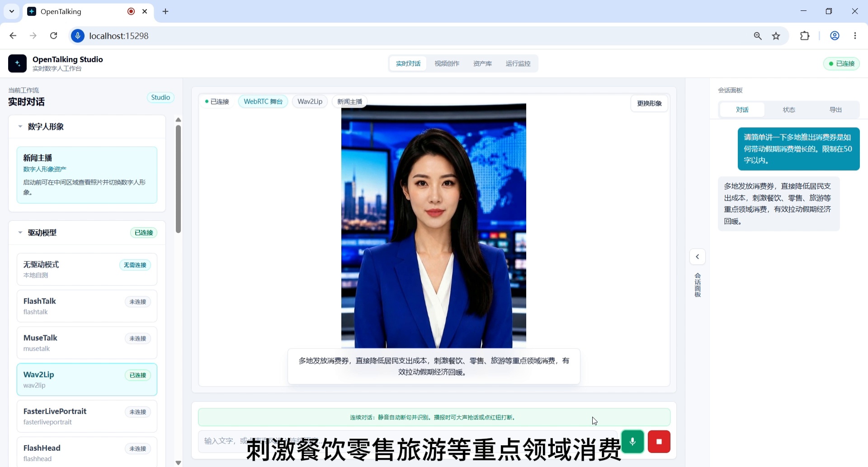The image size is (868, 467).
Task: Select the 对话 tab in session panel
Action: click(742, 110)
